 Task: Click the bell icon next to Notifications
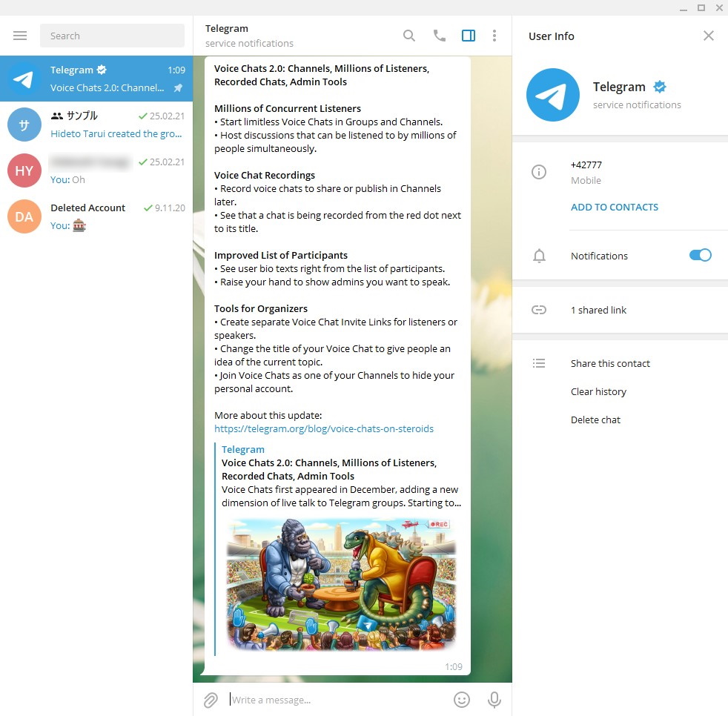pyautogui.click(x=539, y=256)
